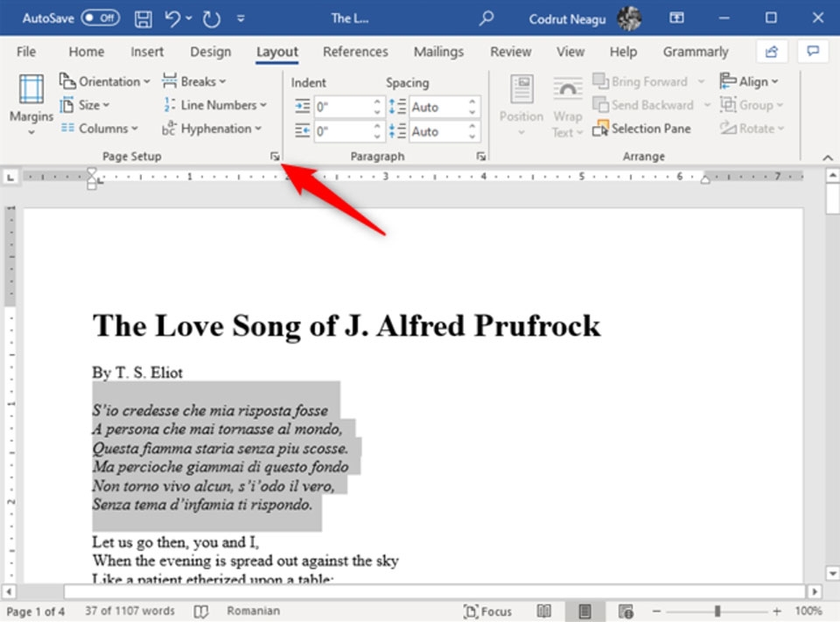
Task: Click Page 1 of 4 status indicator
Action: (x=36, y=612)
